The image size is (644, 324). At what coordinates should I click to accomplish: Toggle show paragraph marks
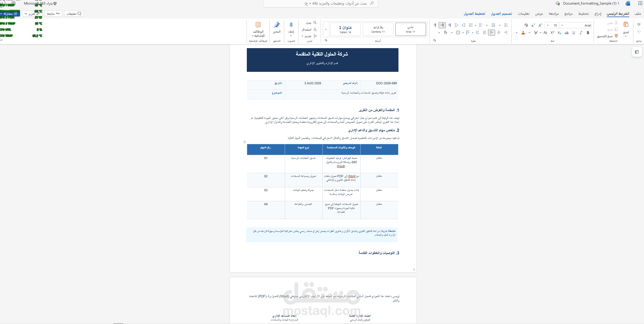(435, 25)
